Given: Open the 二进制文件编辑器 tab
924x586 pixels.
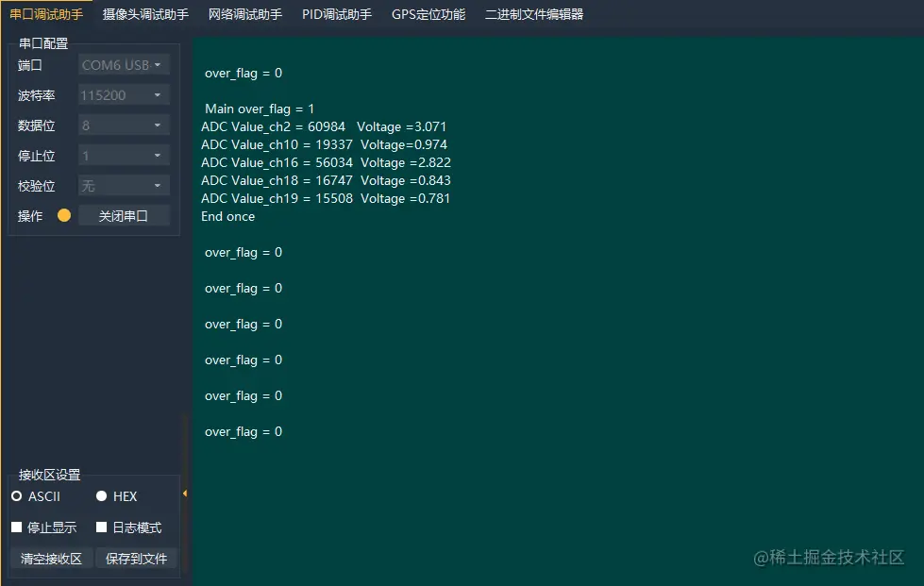Looking at the screenshot, I should (534, 14).
